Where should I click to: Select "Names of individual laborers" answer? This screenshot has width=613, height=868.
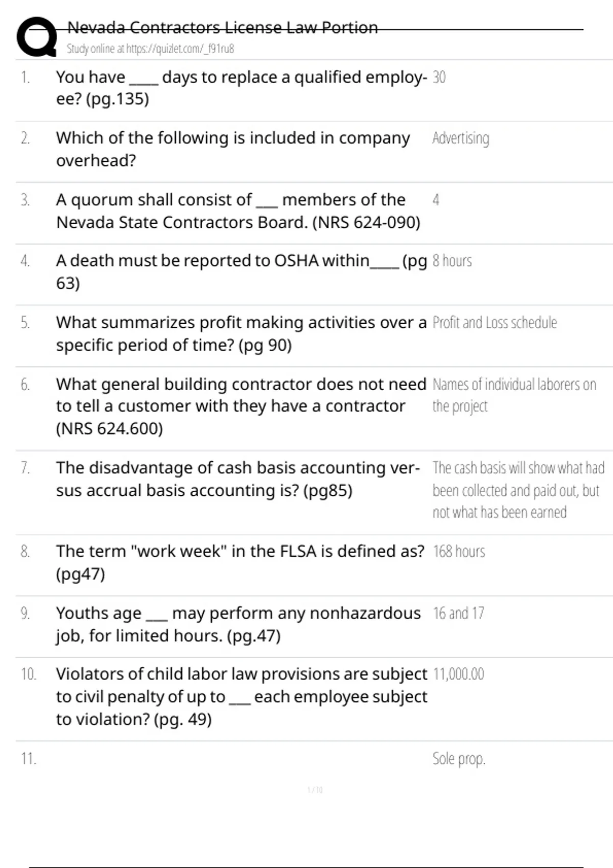(x=514, y=395)
